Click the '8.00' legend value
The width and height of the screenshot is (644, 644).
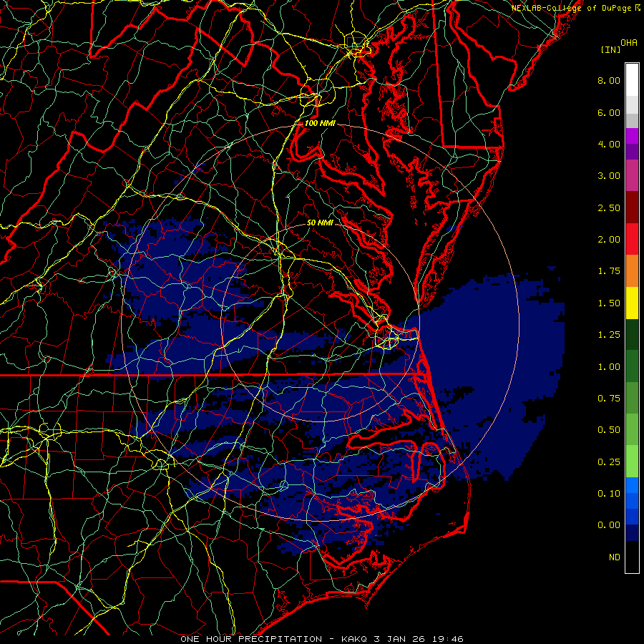pyautogui.click(x=609, y=80)
